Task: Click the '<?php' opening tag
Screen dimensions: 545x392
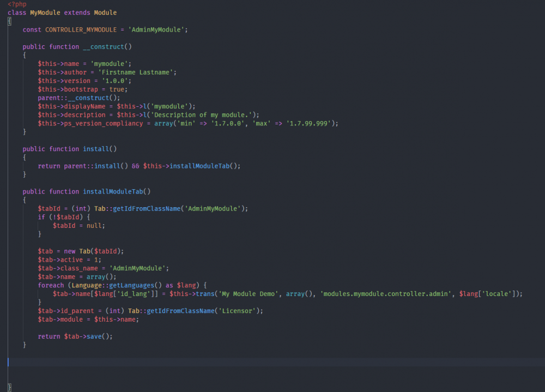Action: 17,4
